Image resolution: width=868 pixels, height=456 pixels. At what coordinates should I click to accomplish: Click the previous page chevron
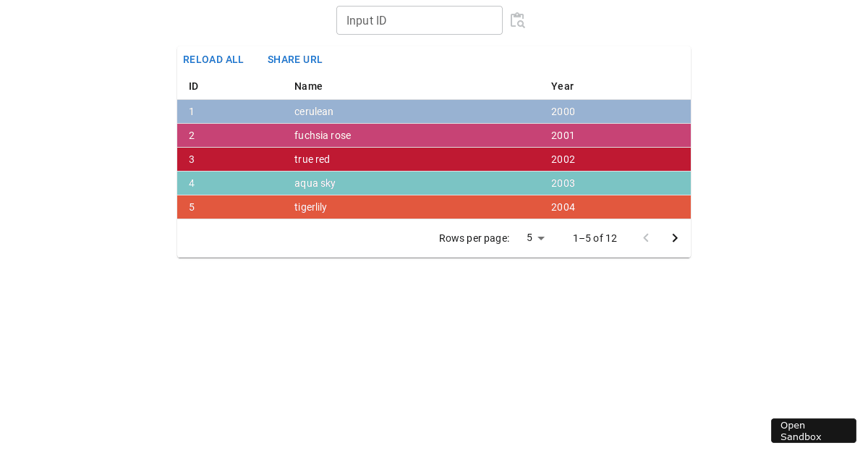[x=645, y=237]
